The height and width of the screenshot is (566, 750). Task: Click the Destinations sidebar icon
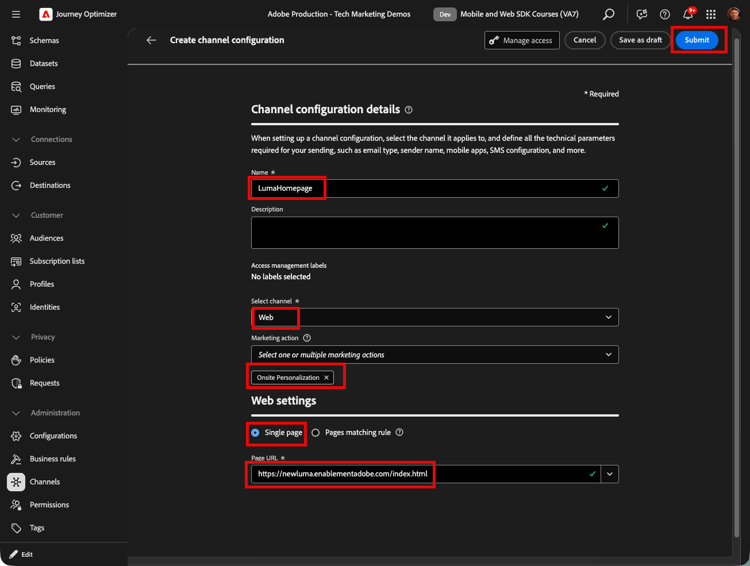[16, 186]
